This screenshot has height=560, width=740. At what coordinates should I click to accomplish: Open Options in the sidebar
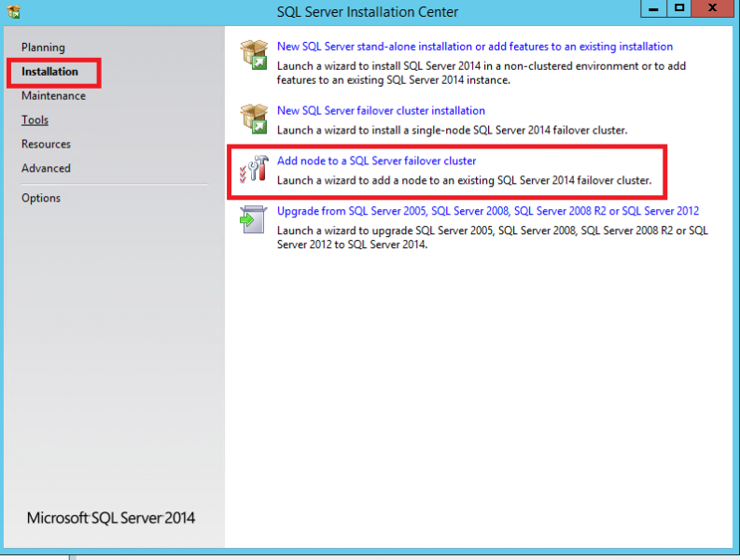click(x=41, y=198)
